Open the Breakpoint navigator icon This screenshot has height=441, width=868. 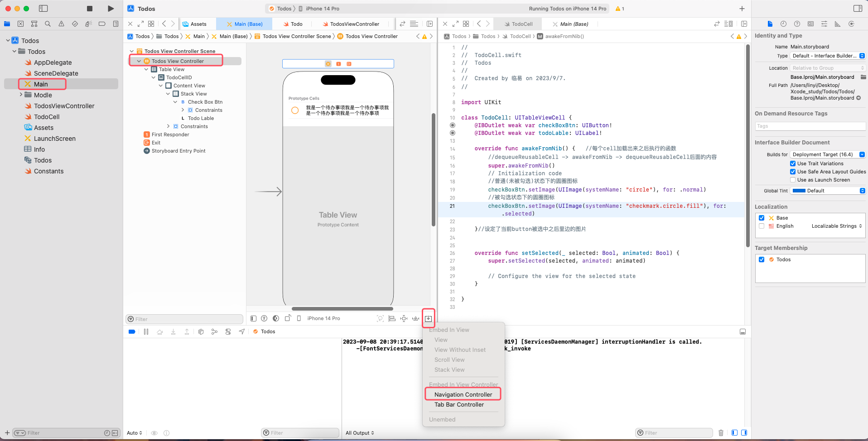[x=102, y=24]
